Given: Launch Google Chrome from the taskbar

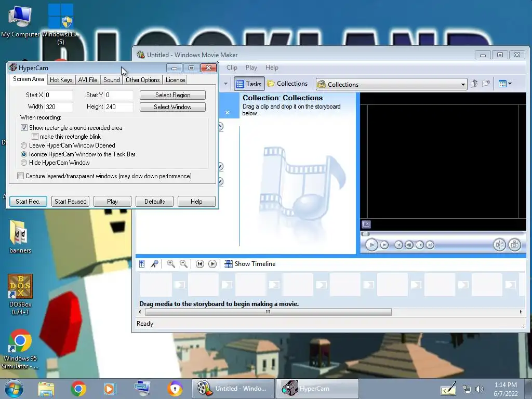Looking at the screenshot, I should pyautogui.click(x=78, y=389).
